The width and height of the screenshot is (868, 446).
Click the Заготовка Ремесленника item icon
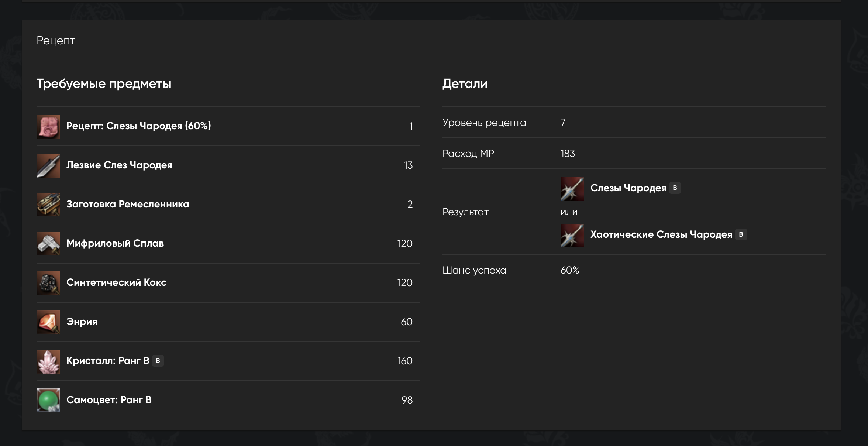(x=48, y=204)
